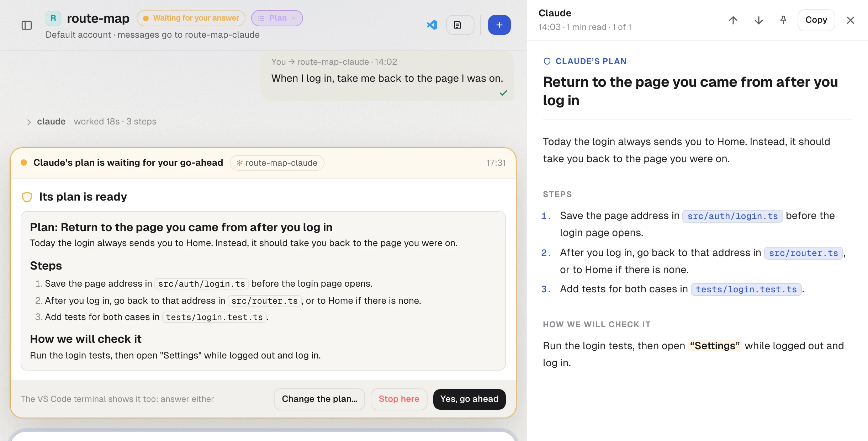Click 'The VS Code terminal shows it too' note

tap(117, 399)
